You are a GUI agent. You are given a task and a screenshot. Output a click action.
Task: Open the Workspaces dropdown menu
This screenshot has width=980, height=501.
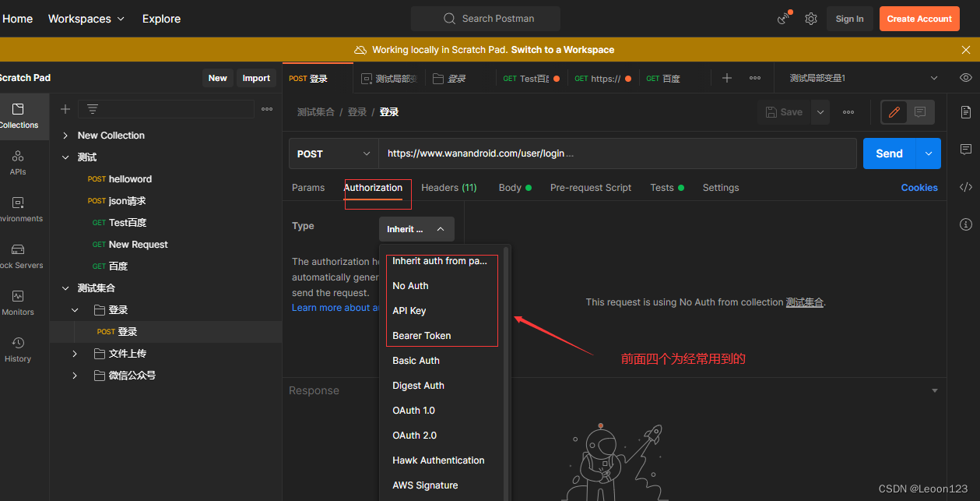pyautogui.click(x=86, y=19)
